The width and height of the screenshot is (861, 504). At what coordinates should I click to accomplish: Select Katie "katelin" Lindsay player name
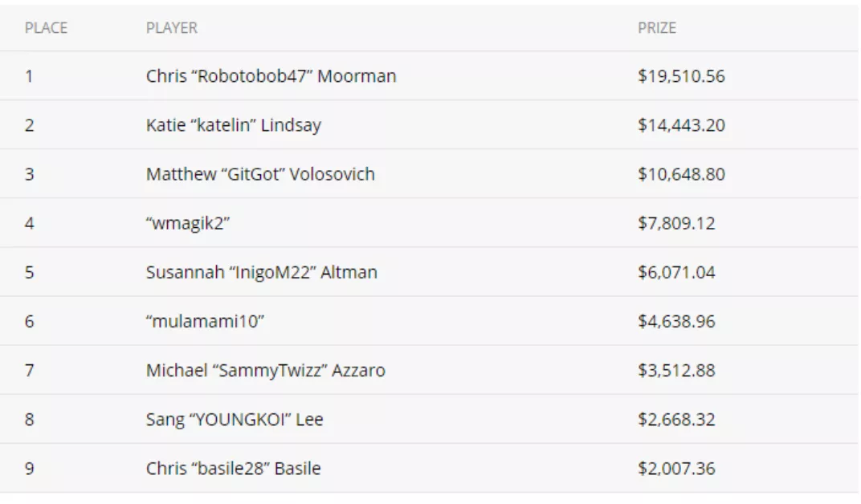click(x=234, y=125)
